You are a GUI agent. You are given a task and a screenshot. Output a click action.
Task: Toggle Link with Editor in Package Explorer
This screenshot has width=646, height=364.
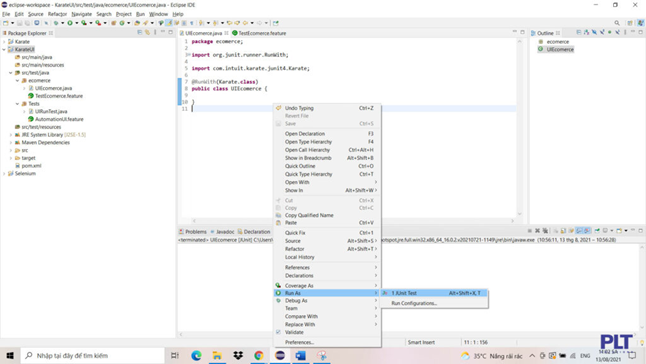coord(147,32)
